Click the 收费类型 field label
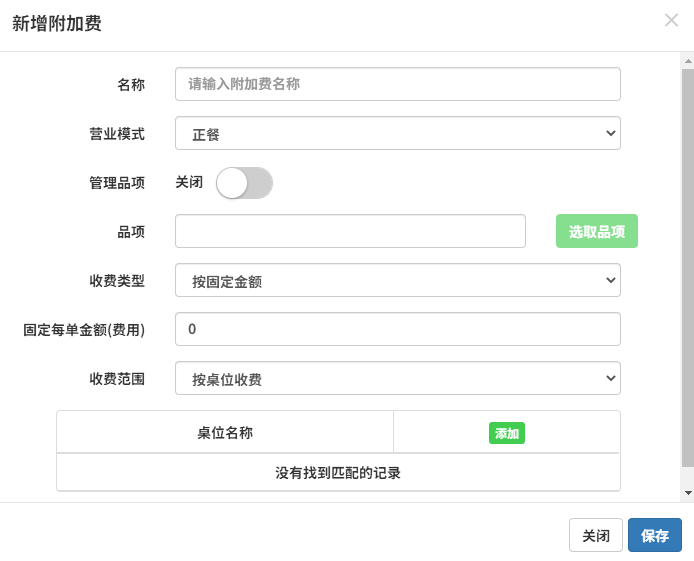The height and width of the screenshot is (561, 694). (x=117, y=281)
